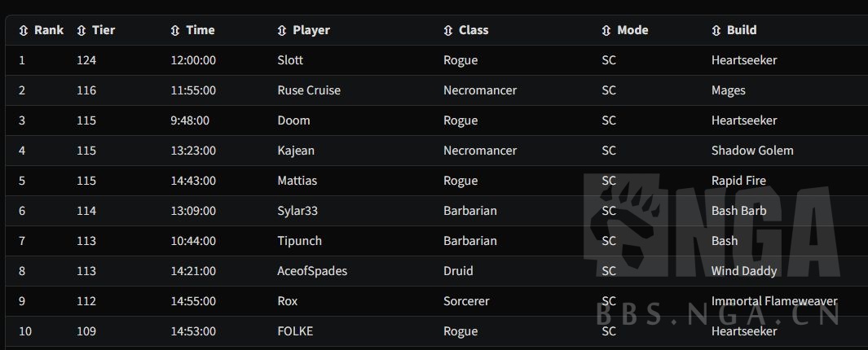Select player Ruse Cruise in row two
This screenshot has width=868, height=350.
[x=309, y=90]
